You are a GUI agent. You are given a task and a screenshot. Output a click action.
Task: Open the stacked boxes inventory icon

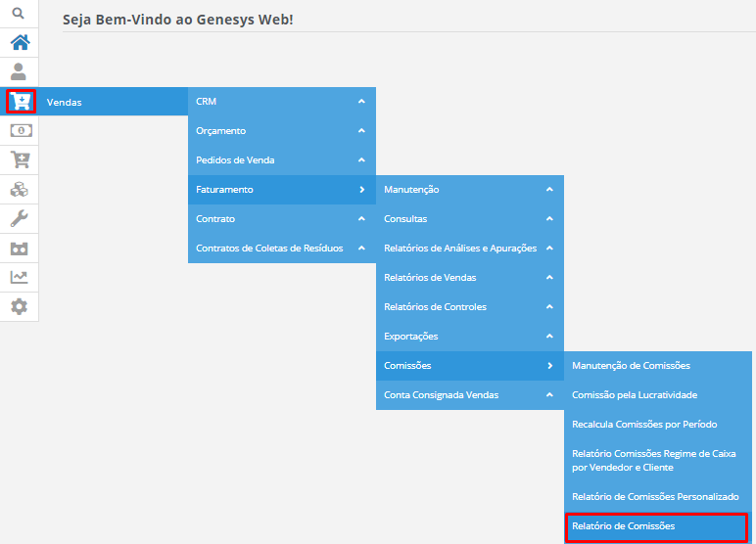20,190
